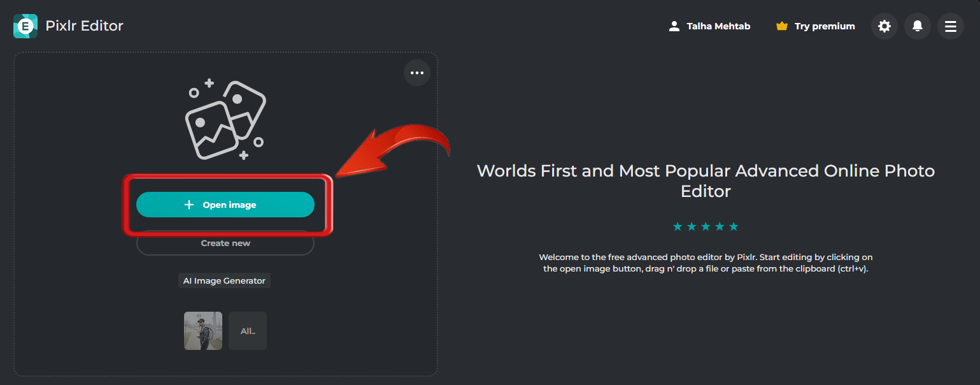Open the recent photo thumbnail
The image size is (980, 385).
203,331
